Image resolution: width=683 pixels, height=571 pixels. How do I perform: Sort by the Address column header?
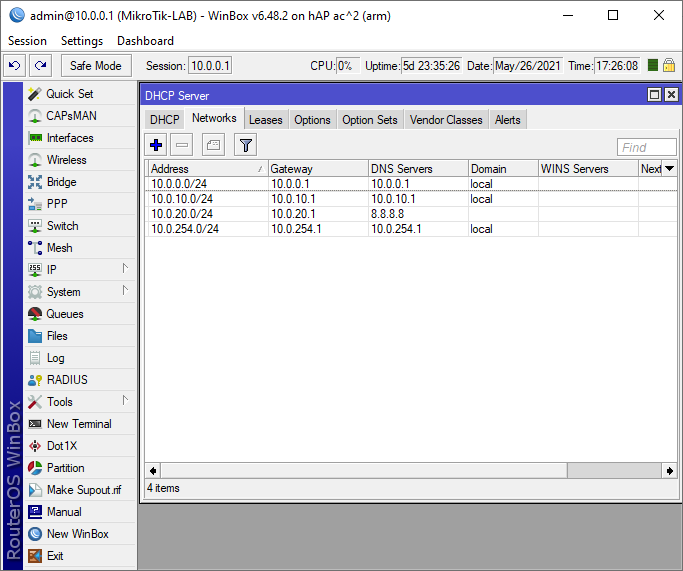point(208,169)
